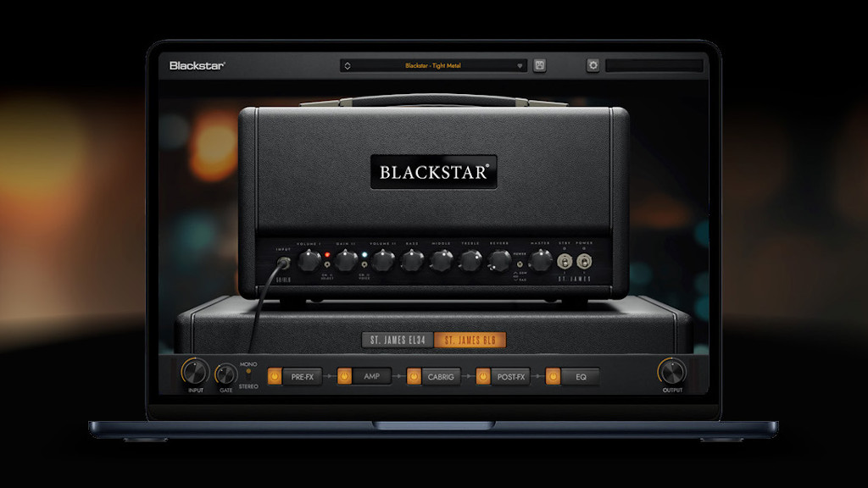Click the Treble knob on the amp
This screenshot has height=488, width=868.
470,260
